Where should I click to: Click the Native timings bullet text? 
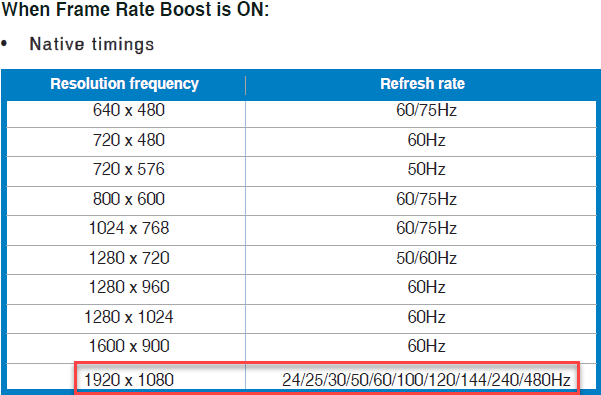(x=92, y=44)
